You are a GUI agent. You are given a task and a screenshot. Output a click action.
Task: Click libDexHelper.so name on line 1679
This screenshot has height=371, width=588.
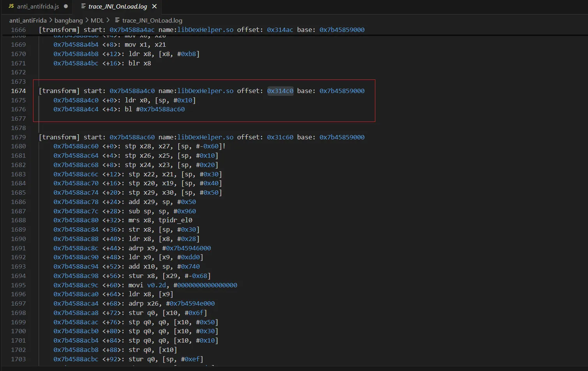[x=206, y=137]
